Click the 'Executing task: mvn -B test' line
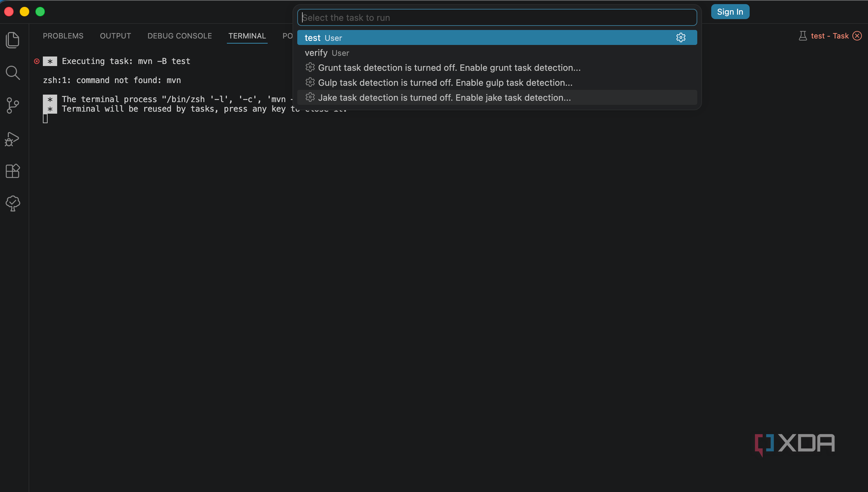The image size is (868, 492). click(126, 61)
